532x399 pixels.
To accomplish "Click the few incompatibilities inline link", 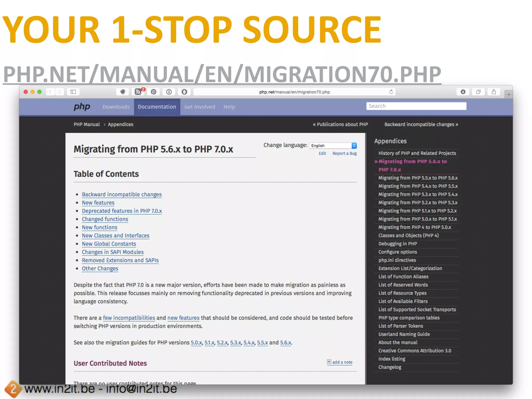I will [x=129, y=318].
